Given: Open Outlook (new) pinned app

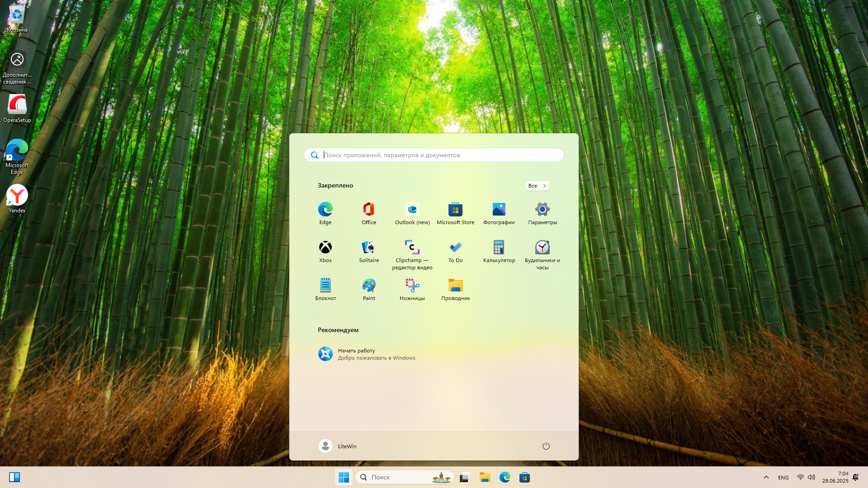Looking at the screenshot, I should 412,210.
